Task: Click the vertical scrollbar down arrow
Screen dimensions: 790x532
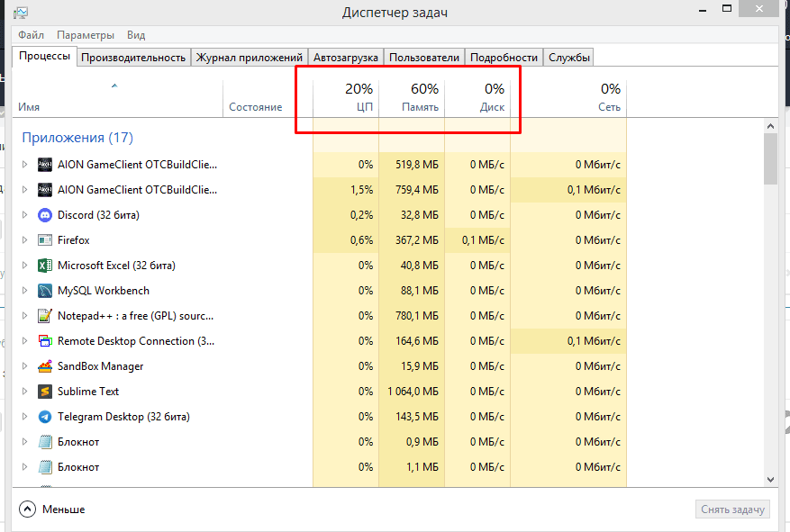Action: (770, 481)
